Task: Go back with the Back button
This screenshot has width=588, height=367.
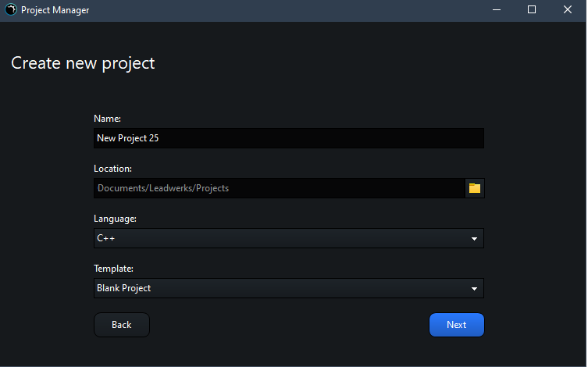Action: tap(122, 325)
